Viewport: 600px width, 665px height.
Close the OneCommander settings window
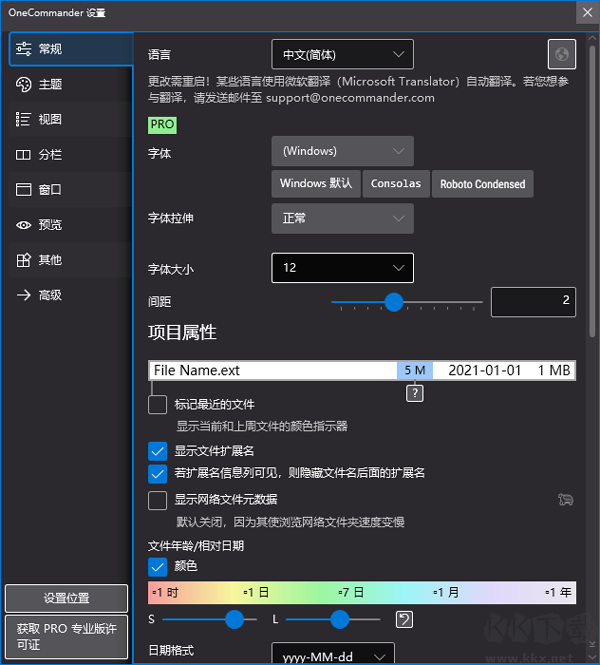pyautogui.click(x=587, y=12)
